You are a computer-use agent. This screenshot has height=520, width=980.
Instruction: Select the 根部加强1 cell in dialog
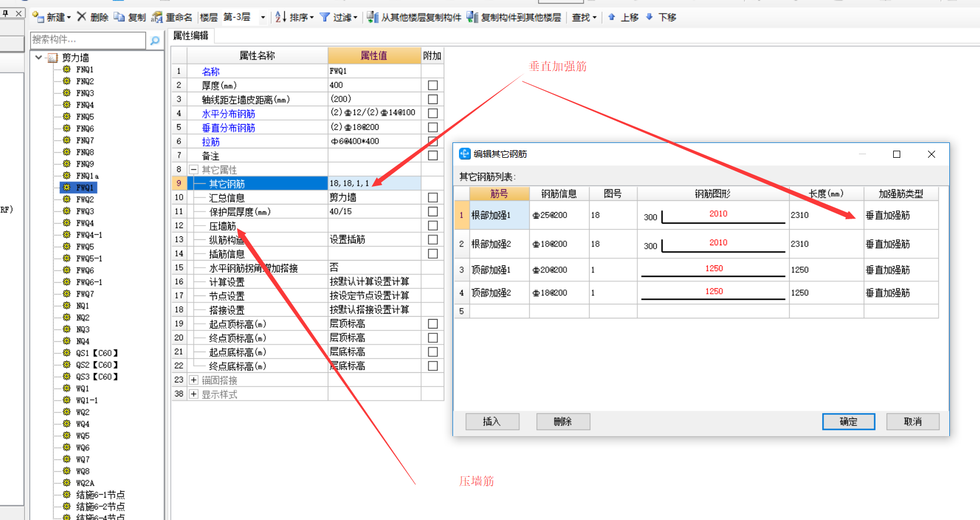499,215
